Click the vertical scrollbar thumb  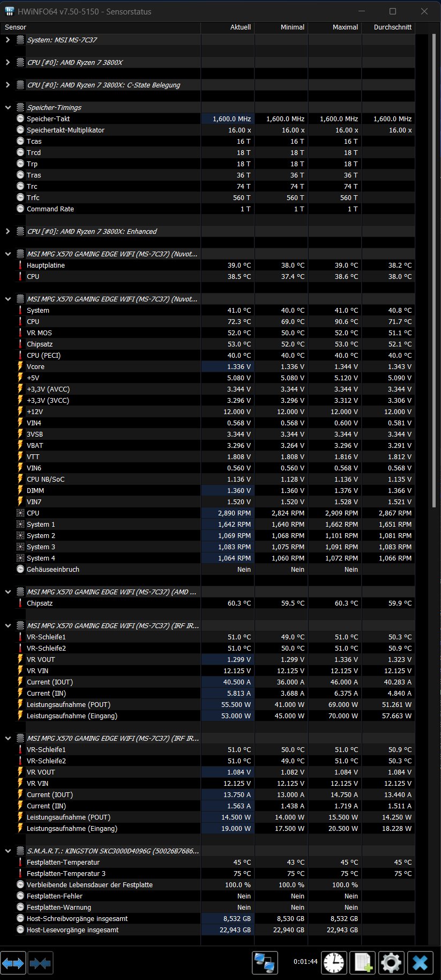point(433,271)
